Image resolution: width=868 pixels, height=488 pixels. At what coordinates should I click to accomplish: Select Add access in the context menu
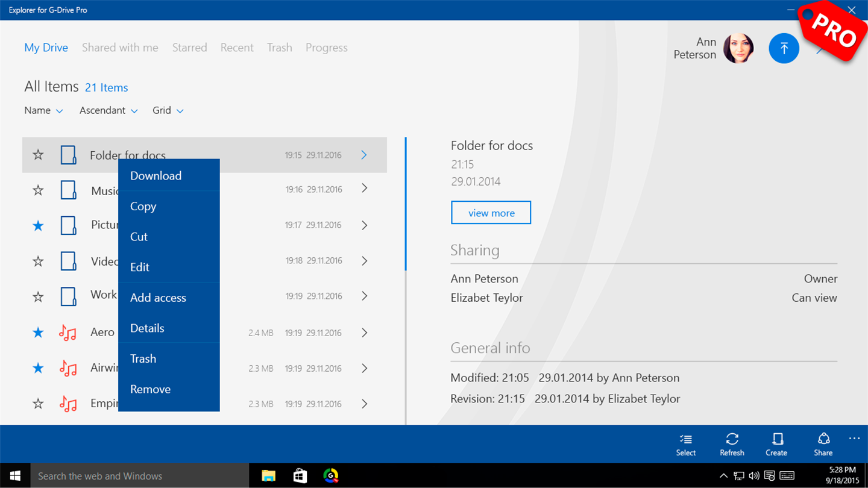pos(169,298)
